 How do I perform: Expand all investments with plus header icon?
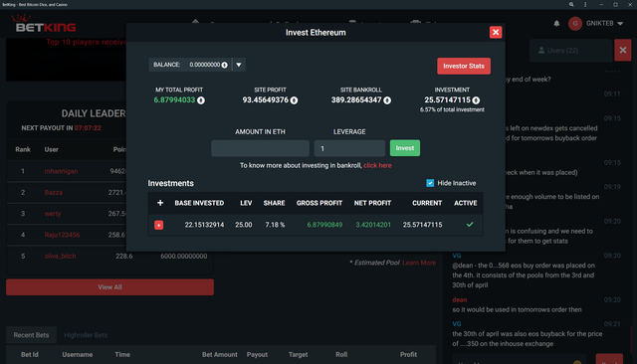(x=160, y=203)
